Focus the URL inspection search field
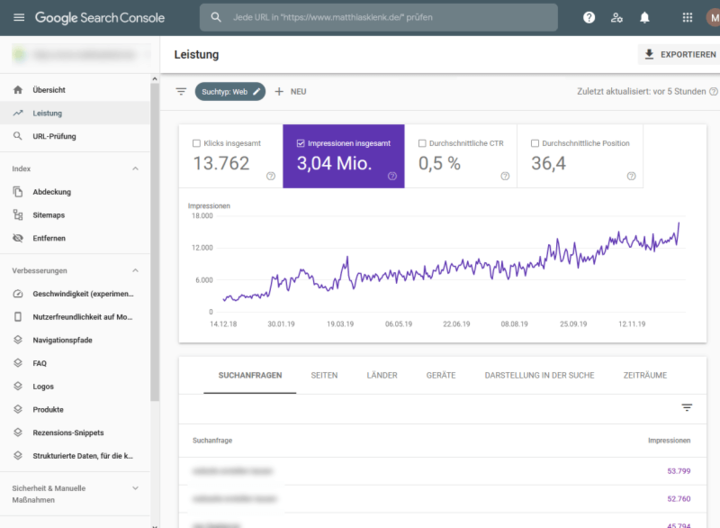 (x=380, y=17)
